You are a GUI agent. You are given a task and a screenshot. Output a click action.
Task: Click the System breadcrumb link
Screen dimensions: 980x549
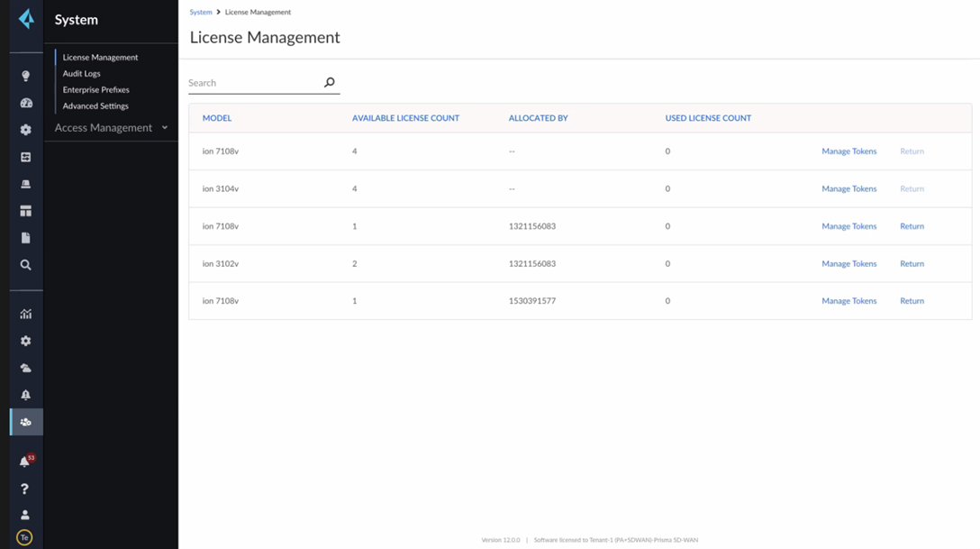tap(201, 13)
